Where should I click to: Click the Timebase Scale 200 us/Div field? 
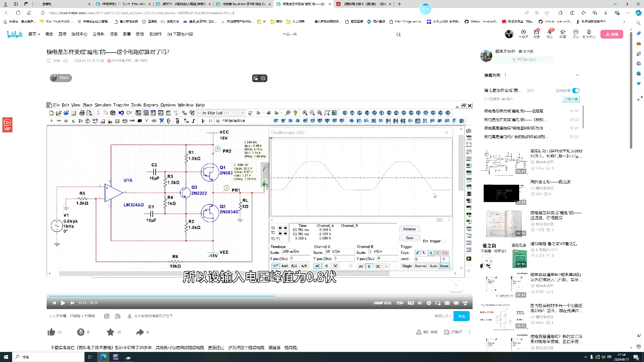point(296,252)
